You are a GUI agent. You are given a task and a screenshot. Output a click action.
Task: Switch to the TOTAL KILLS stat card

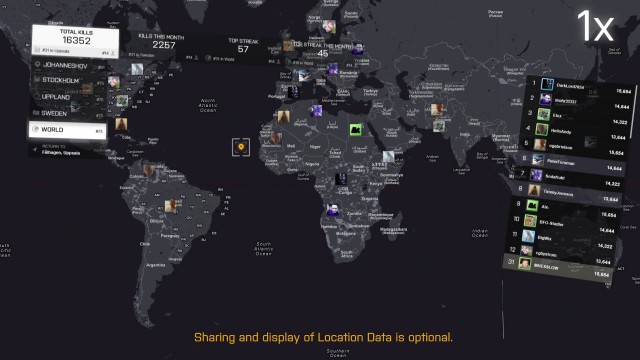[76, 41]
